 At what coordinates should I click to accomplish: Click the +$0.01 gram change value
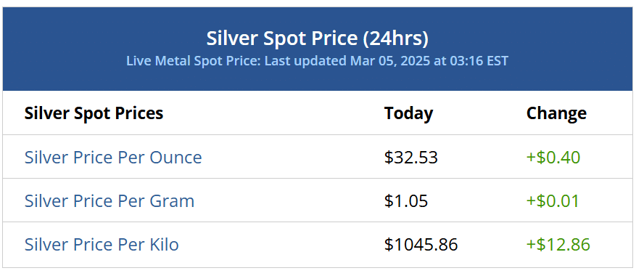coord(553,201)
